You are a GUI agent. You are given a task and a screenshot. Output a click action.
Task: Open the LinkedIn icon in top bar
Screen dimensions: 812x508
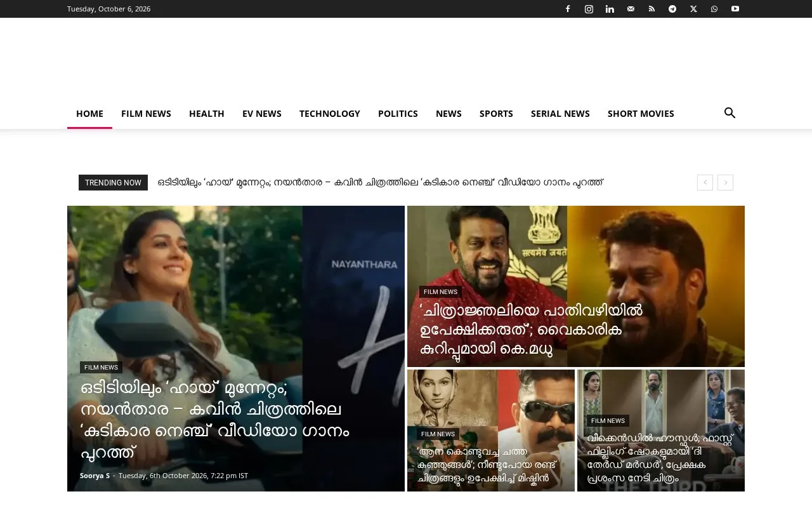tap(610, 9)
